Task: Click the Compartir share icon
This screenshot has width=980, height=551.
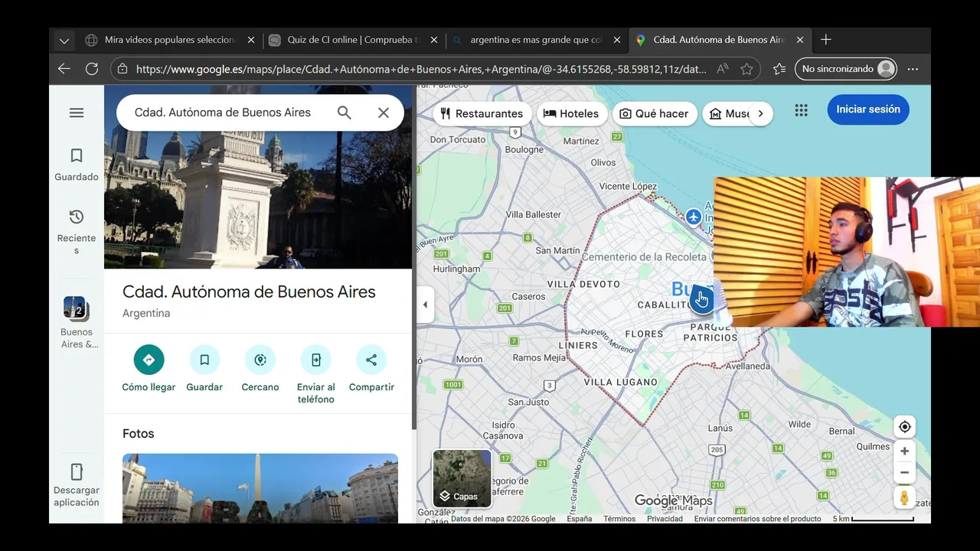Action: pyautogui.click(x=371, y=360)
